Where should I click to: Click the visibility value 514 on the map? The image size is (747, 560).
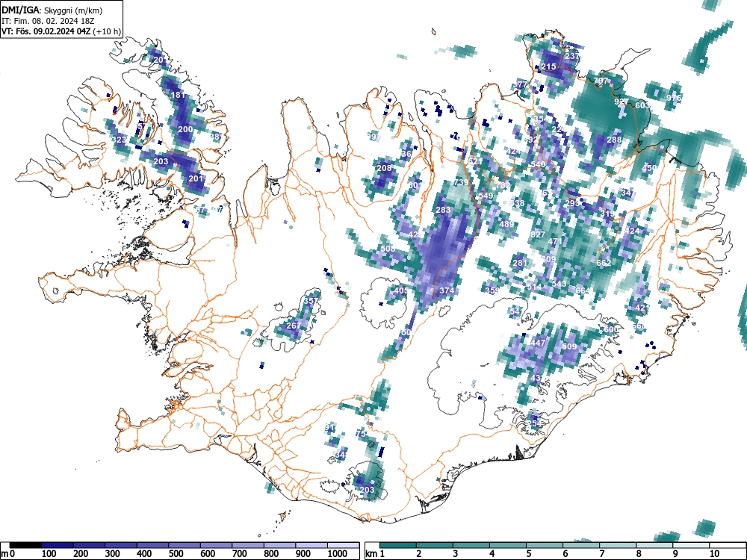coord(534,287)
